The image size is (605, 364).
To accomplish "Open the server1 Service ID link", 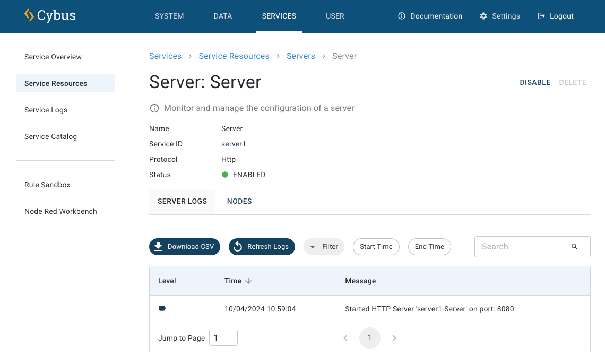I will pyautogui.click(x=234, y=144).
